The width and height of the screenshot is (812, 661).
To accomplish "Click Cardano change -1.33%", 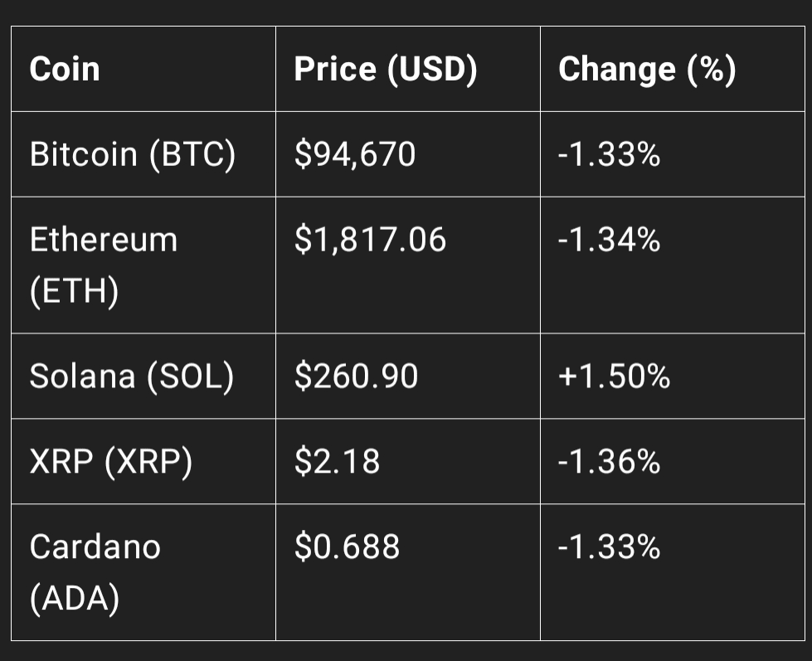I will click(609, 547).
